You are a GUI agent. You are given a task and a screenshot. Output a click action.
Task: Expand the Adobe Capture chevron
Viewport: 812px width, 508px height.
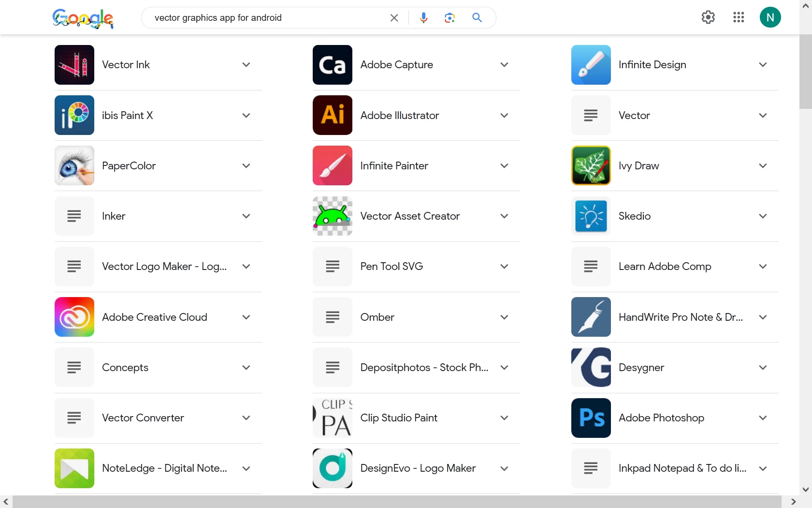click(x=504, y=65)
